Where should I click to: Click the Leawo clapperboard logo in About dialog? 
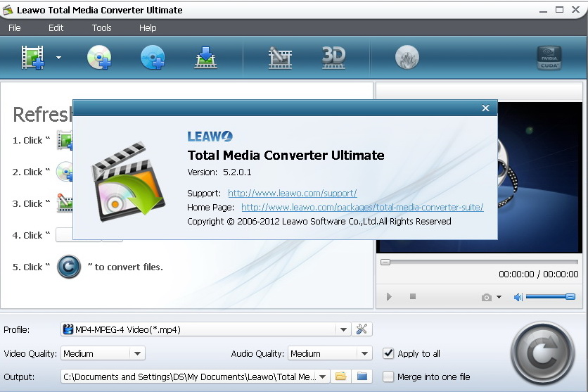coord(128,181)
